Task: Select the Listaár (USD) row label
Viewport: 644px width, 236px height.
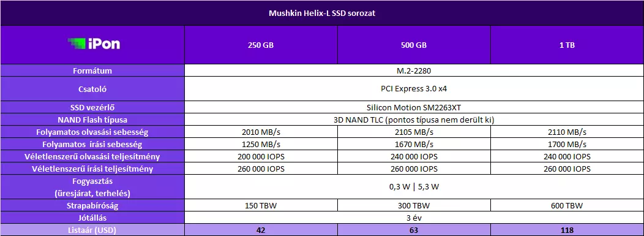Action: [92, 230]
